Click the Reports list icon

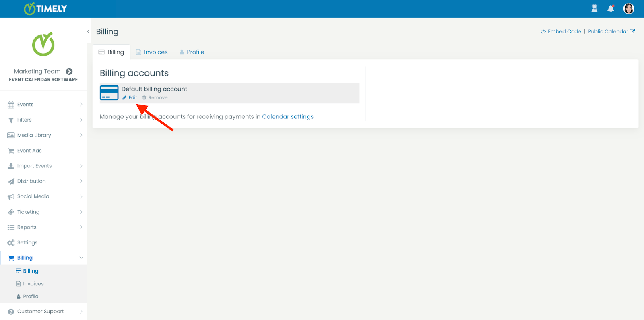click(11, 227)
